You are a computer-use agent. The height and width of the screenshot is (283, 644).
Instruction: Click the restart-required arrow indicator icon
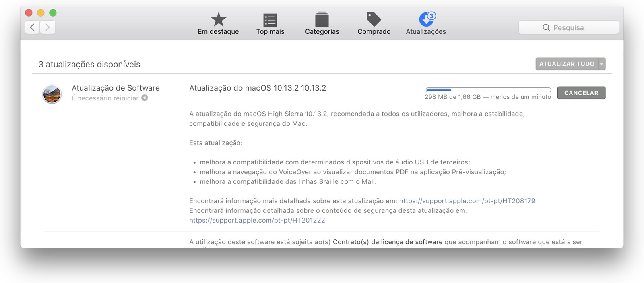pos(144,98)
